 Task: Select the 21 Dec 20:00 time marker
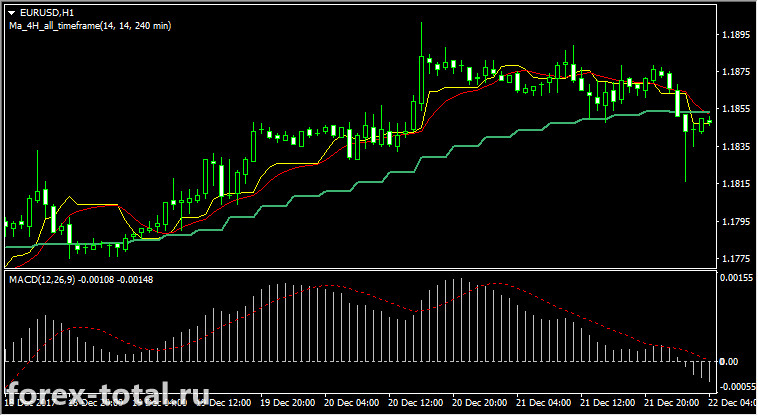[x=672, y=402]
